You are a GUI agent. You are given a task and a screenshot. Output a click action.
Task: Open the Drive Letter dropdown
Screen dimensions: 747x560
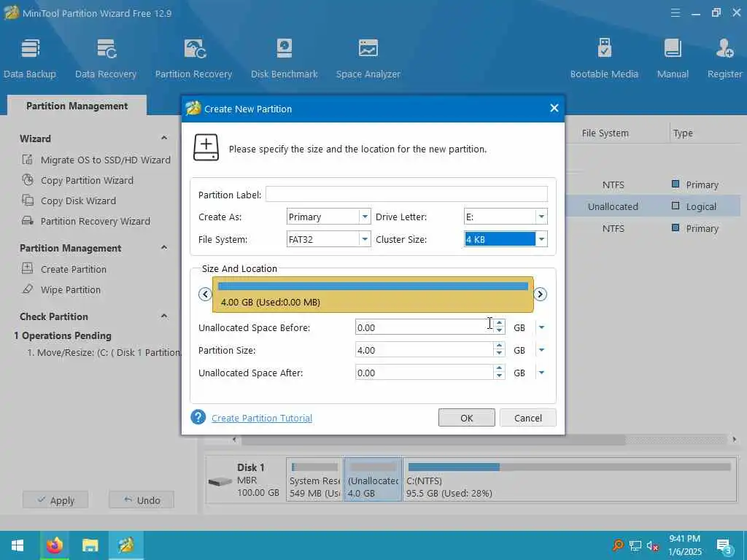pyautogui.click(x=541, y=217)
